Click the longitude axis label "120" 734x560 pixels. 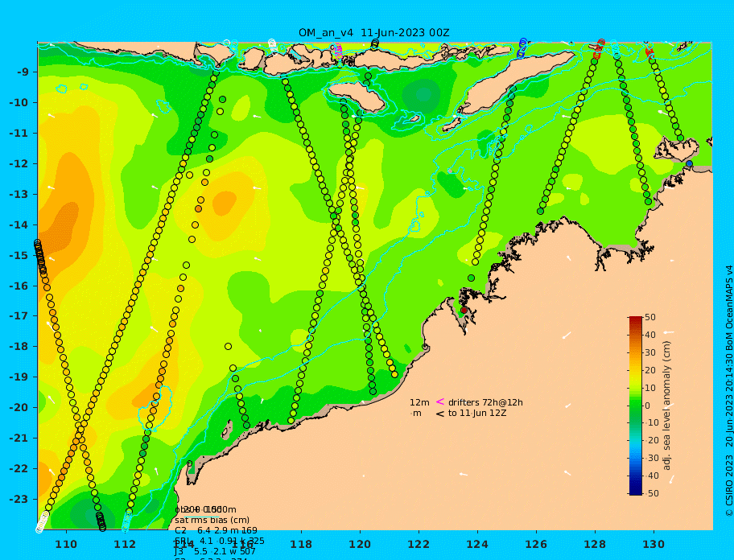pos(360,544)
